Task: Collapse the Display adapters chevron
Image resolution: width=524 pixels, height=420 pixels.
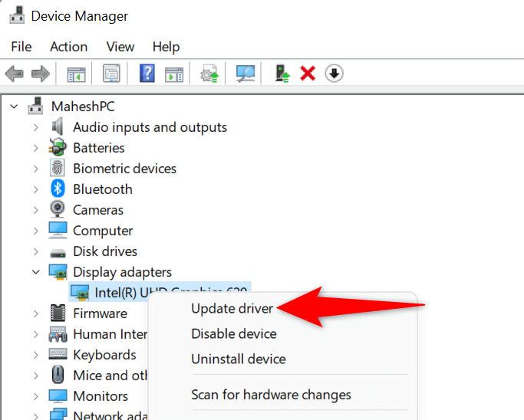Action: (36, 272)
